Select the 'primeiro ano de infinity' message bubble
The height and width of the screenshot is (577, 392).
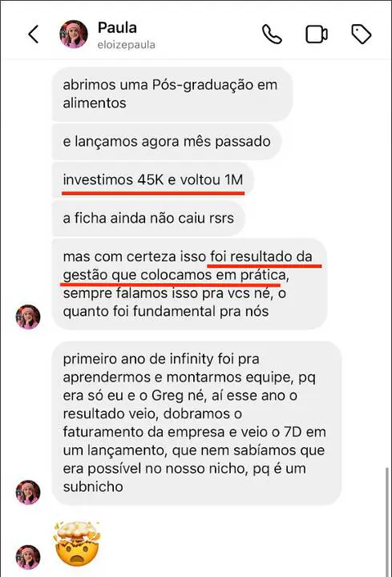(x=197, y=423)
